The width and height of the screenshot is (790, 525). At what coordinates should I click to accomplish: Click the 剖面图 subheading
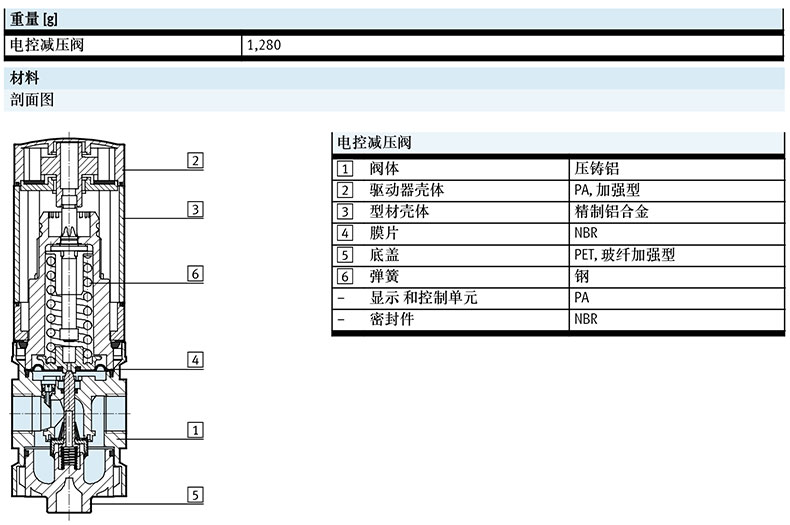[x=31, y=99]
